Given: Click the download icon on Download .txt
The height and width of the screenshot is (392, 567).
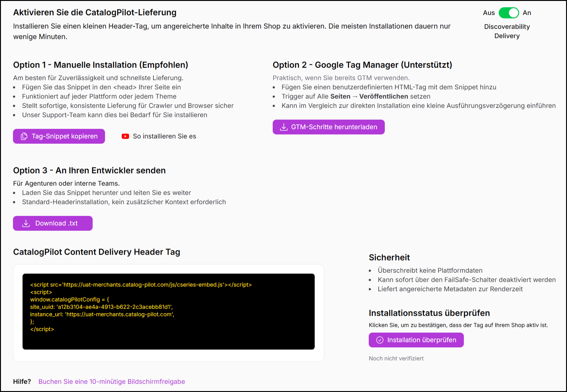Looking at the screenshot, I should [x=26, y=223].
